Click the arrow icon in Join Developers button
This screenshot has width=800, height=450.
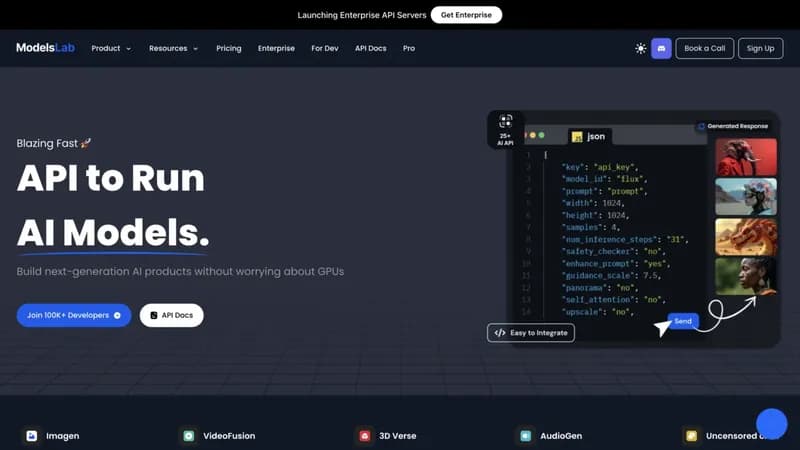[x=117, y=315]
